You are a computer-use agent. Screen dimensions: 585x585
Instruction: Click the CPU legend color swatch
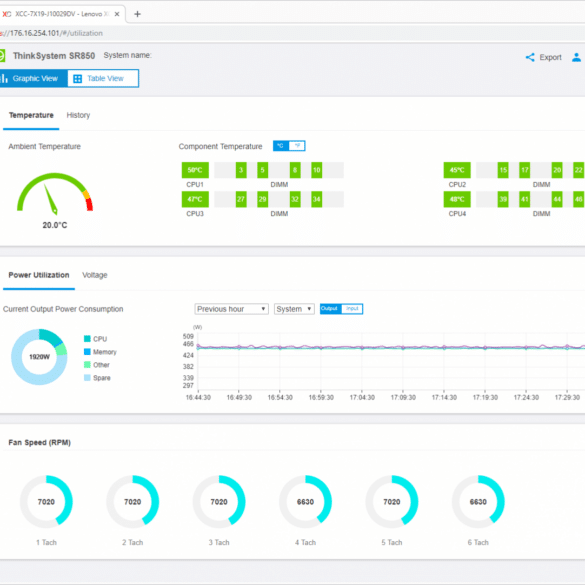[x=87, y=339]
